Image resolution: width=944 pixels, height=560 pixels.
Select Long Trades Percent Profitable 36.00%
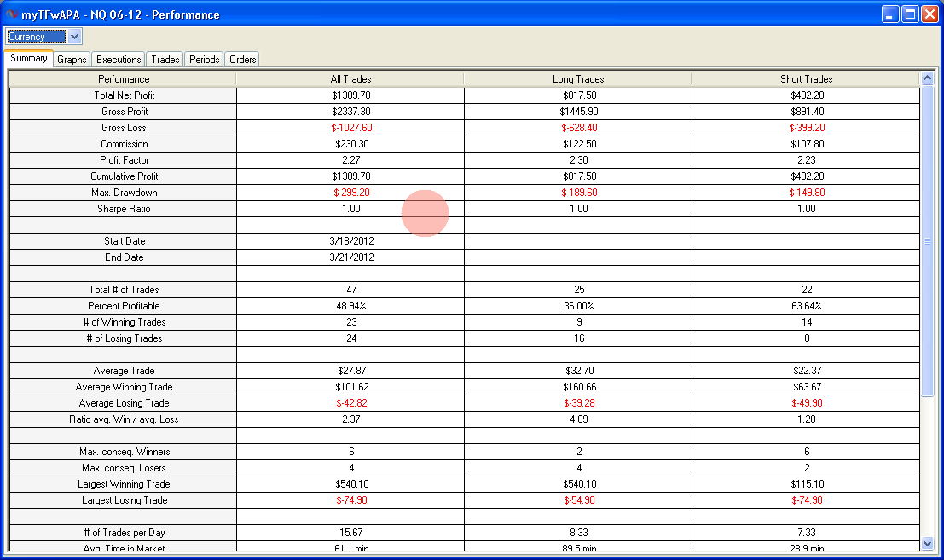578,306
